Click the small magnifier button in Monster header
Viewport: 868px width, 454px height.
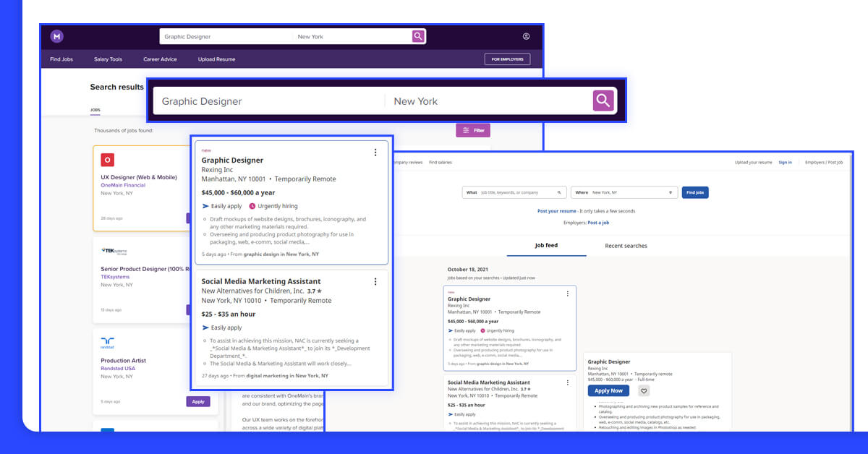coord(418,36)
